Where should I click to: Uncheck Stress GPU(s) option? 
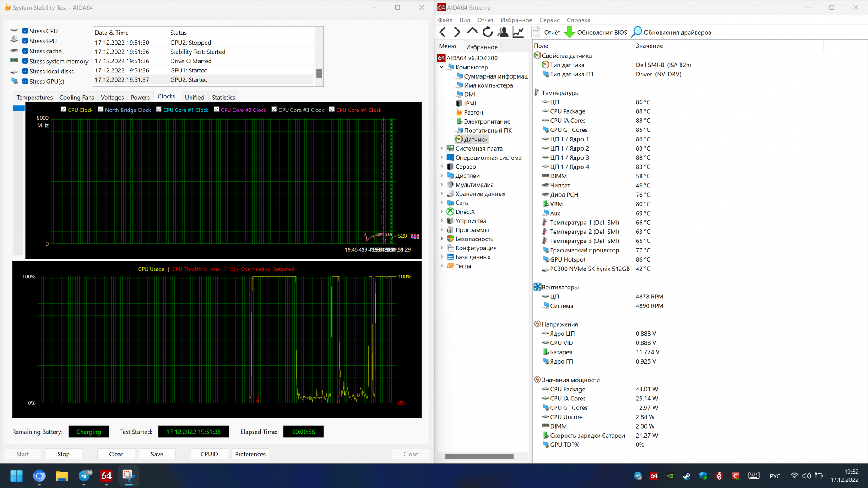(25, 81)
